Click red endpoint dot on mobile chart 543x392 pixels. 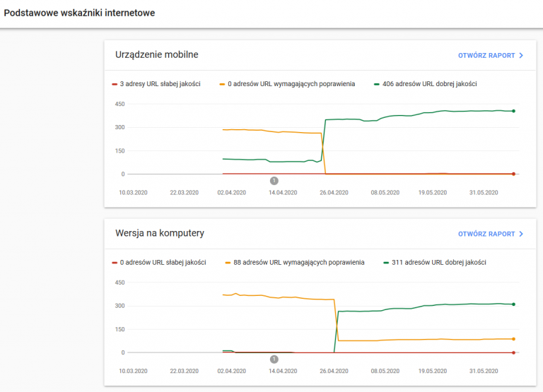[x=513, y=174]
